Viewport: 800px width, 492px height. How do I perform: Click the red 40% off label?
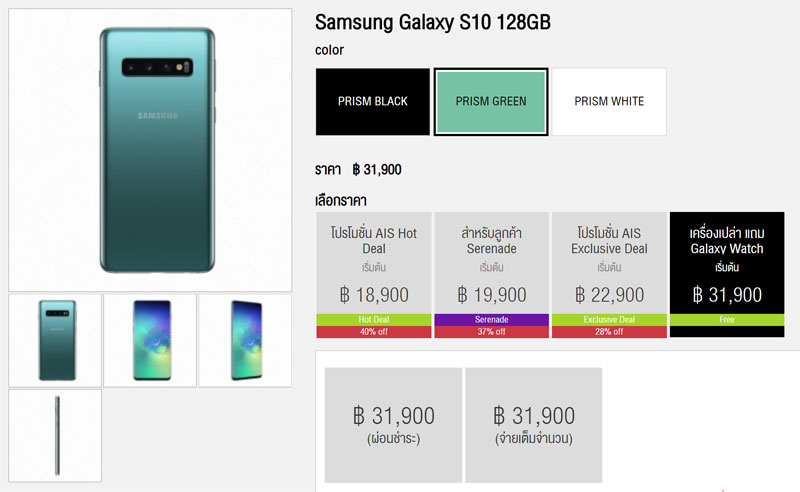click(373, 332)
